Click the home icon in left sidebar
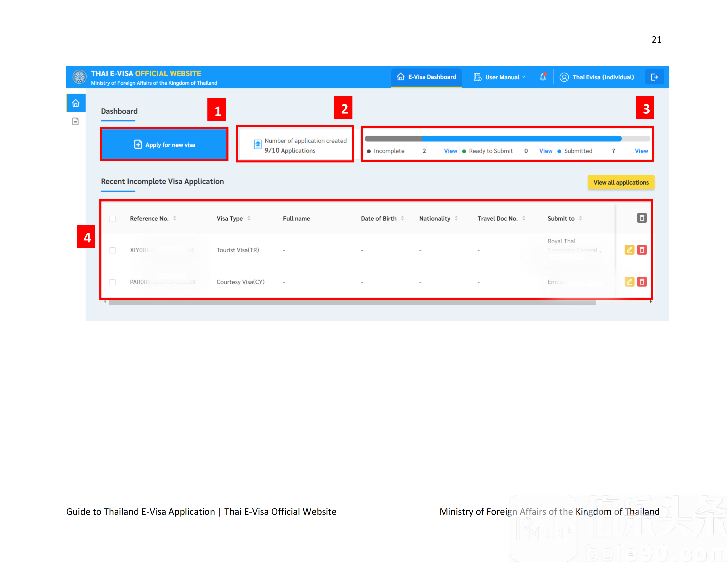This screenshot has height=563, width=728. (x=76, y=103)
